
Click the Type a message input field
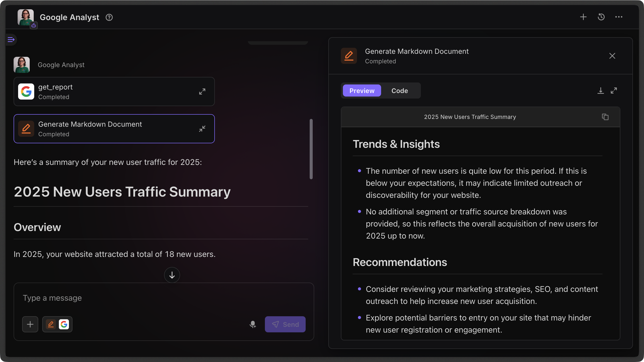[x=101, y=298]
